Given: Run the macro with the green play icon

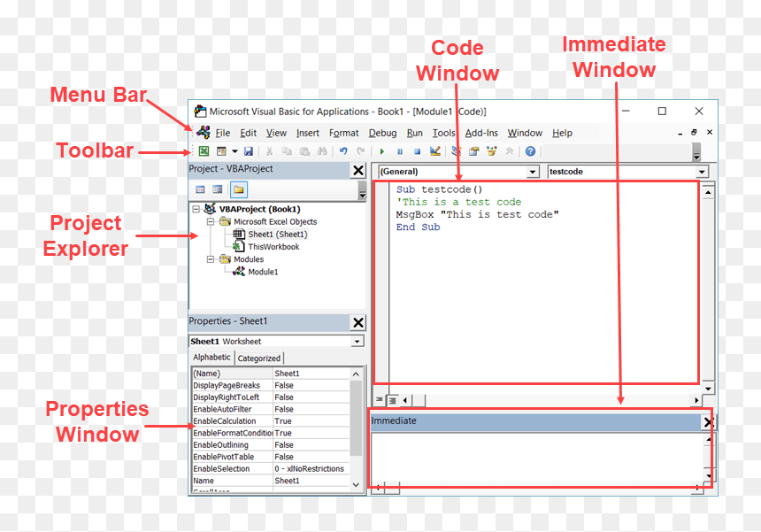Looking at the screenshot, I should [382, 151].
